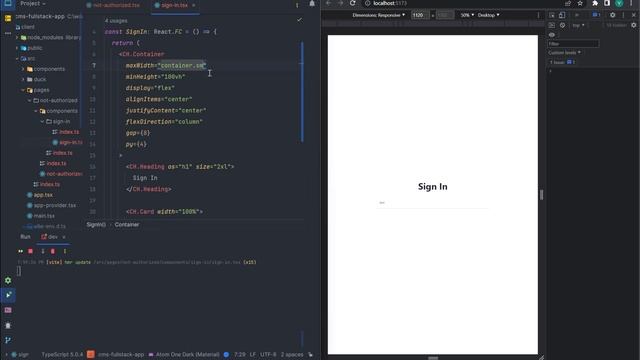
Task: Collapse the not-authorized folder
Action: pos(29,100)
